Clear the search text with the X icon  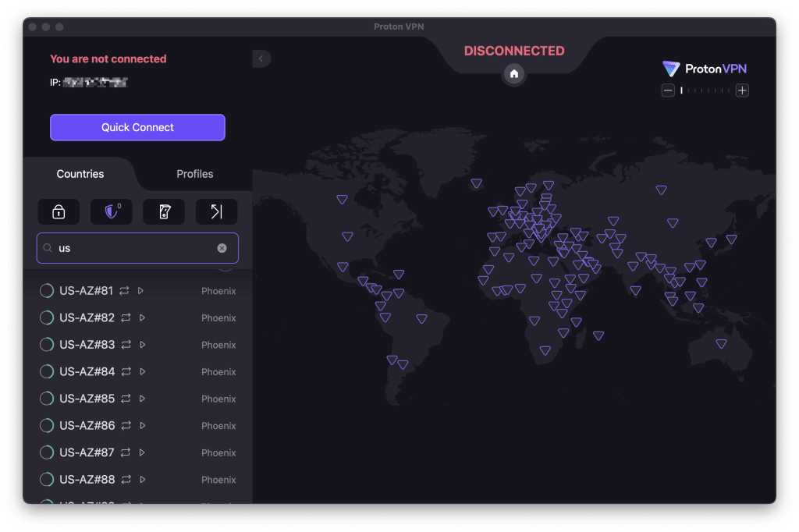tap(222, 248)
